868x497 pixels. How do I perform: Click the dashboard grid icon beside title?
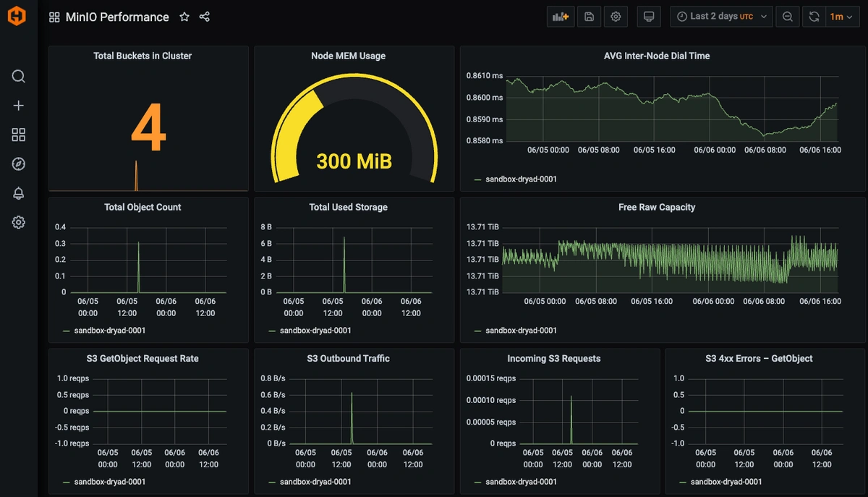point(54,17)
